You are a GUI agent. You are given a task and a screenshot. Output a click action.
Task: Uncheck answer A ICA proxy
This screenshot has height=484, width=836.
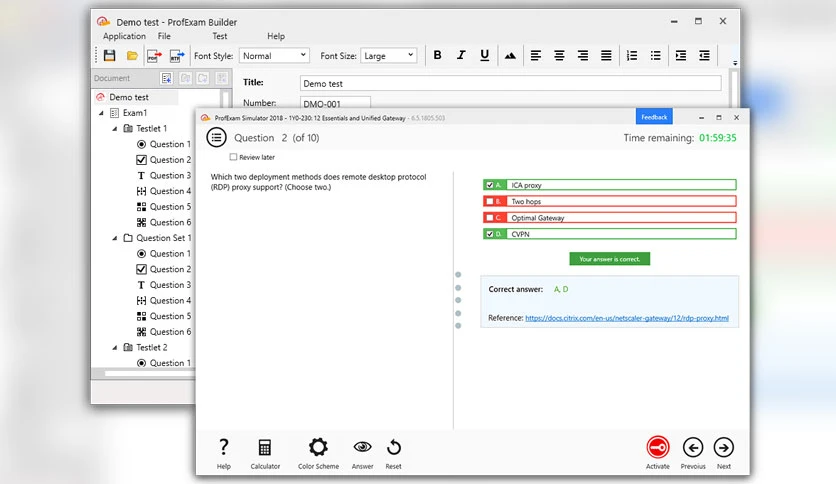pos(489,185)
